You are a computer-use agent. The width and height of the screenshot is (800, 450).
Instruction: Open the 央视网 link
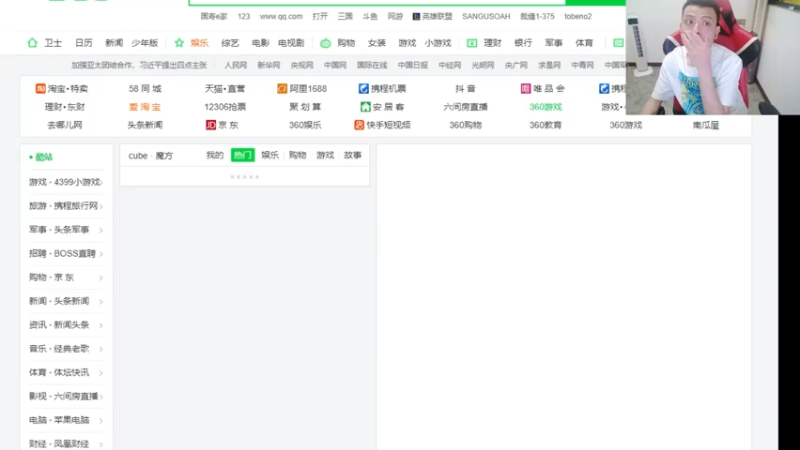302,65
